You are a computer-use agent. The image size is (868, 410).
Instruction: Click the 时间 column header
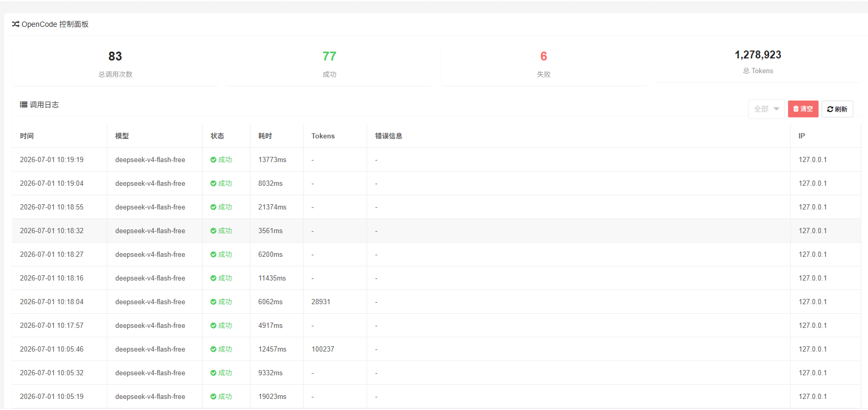coord(27,136)
